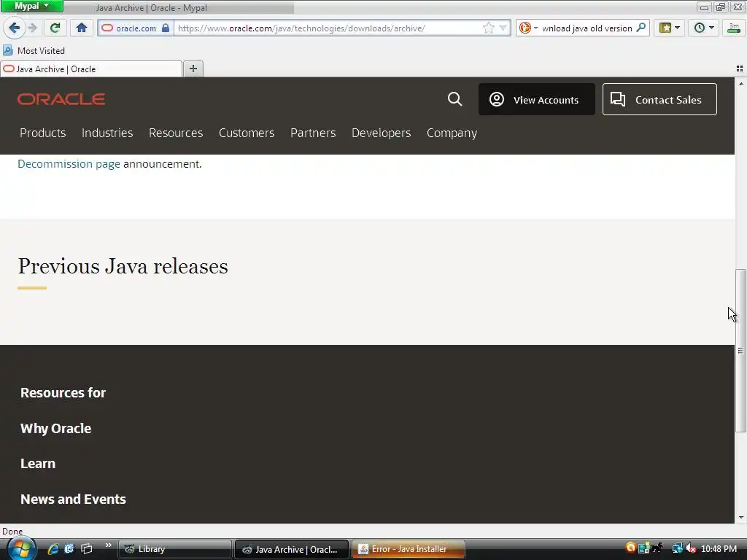The height and width of the screenshot is (560, 747).
Task: Open the Developers menu
Action: [381, 133]
